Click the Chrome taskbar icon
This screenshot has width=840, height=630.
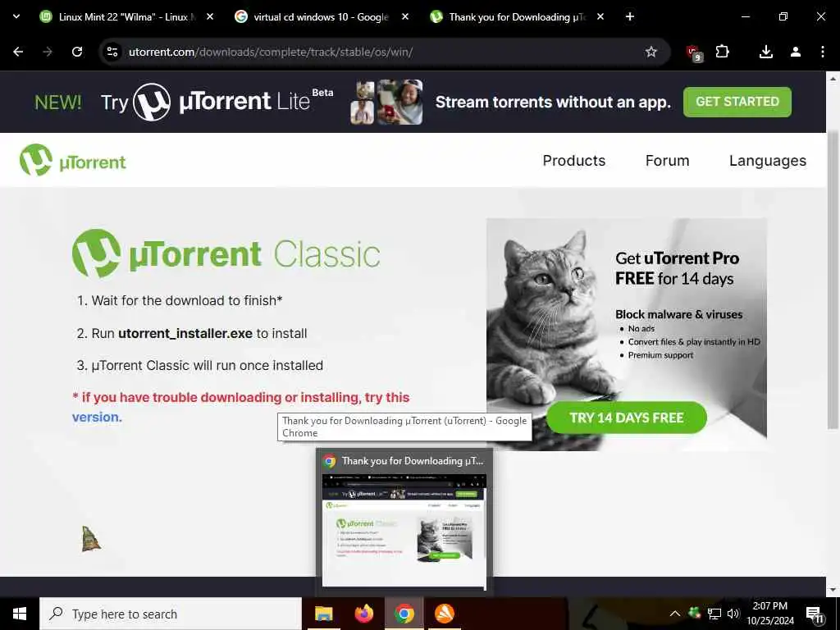[404, 614]
